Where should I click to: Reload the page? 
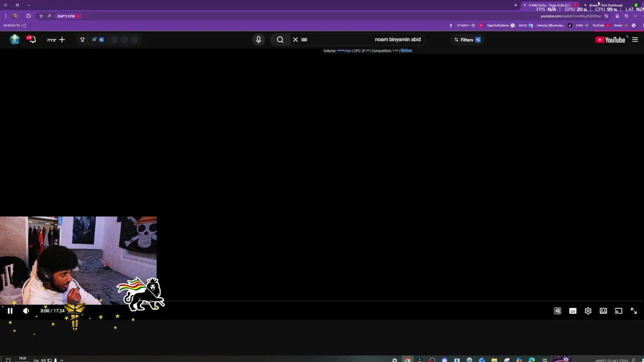point(626,16)
